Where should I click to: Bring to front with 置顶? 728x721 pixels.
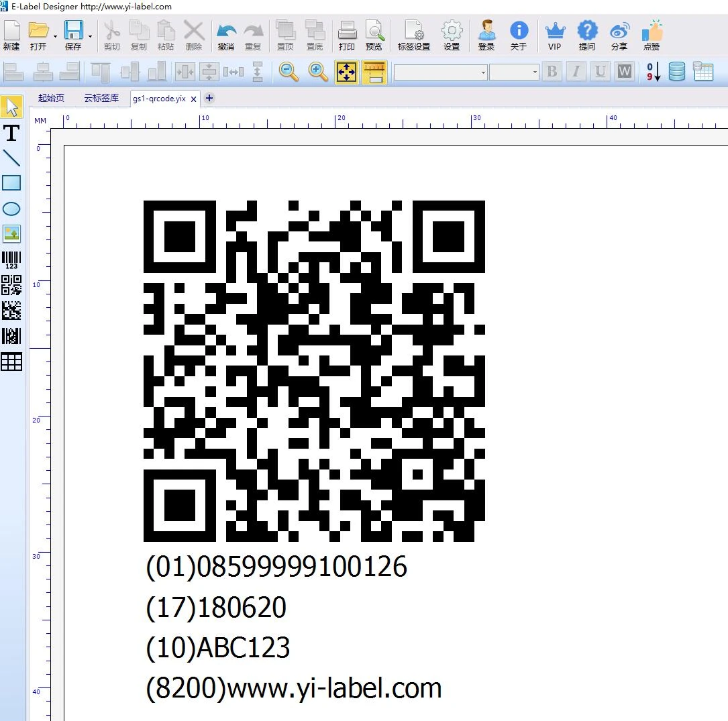pyautogui.click(x=286, y=36)
